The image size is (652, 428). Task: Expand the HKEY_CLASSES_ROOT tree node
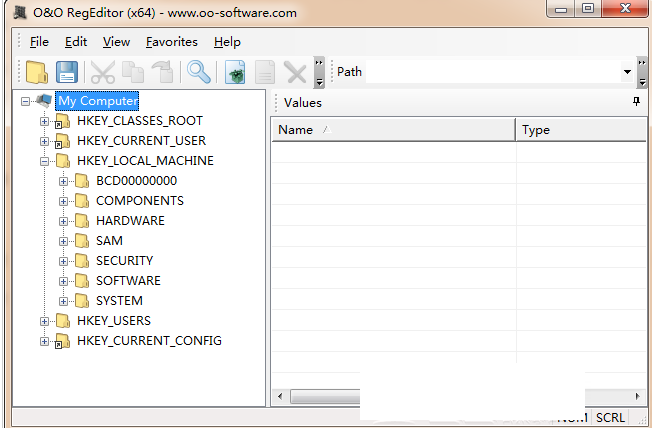tap(44, 121)
